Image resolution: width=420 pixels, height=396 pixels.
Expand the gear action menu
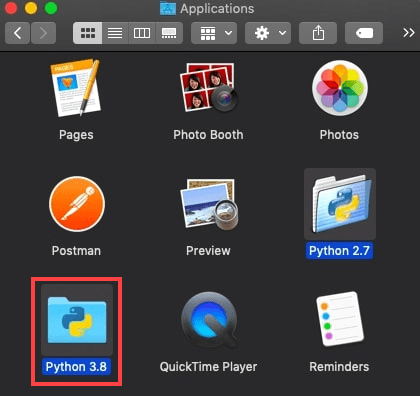pyautogui.click(x=268, y=33)
